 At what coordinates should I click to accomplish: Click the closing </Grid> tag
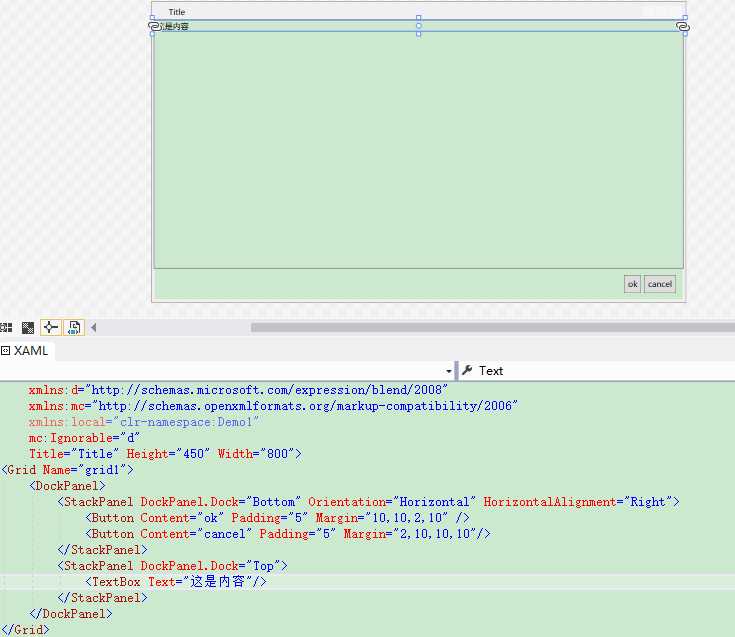(25, 630)
